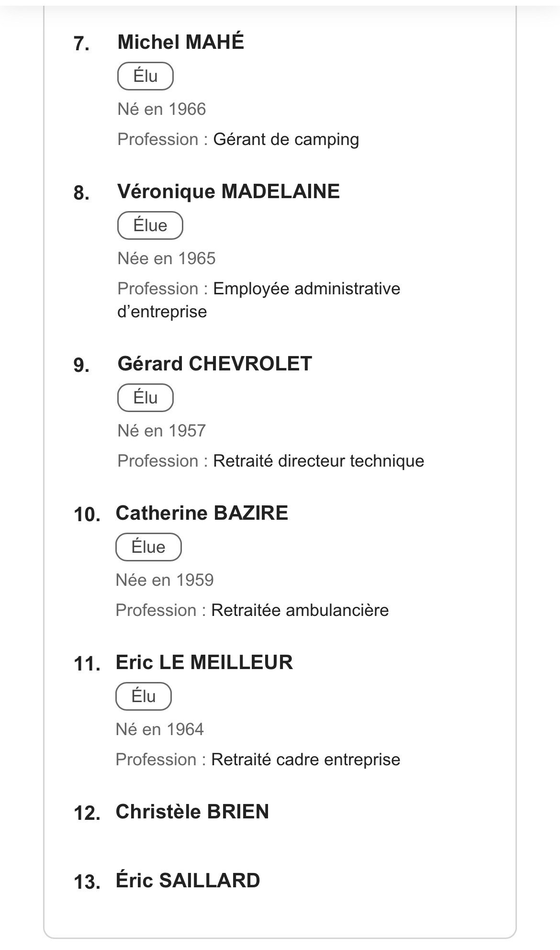Screen dimensions: 560x950
Task: Click the "Né en 1966" birth year
Action: pyautogui.click(x=162, y=110)
